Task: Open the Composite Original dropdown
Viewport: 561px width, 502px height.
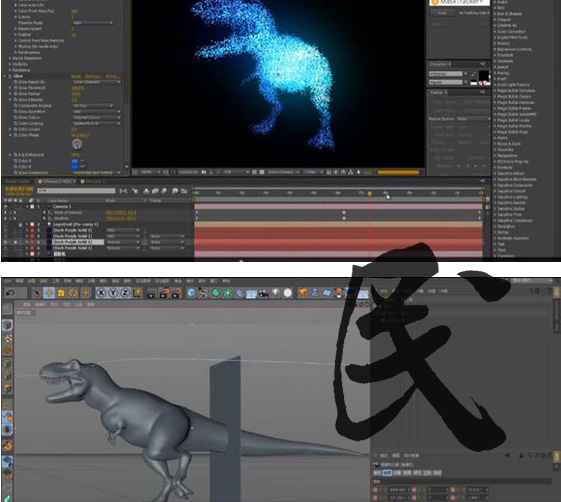Action: pos(93,106)
